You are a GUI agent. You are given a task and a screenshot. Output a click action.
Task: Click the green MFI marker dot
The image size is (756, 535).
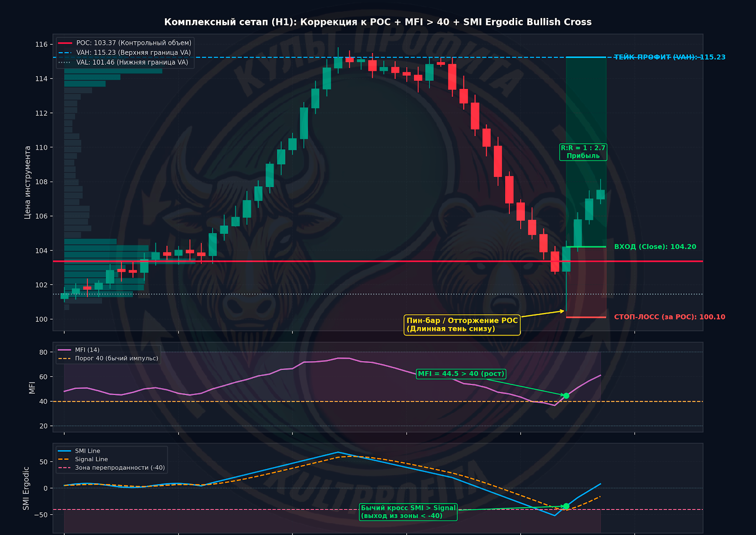[x=566, y=396]
